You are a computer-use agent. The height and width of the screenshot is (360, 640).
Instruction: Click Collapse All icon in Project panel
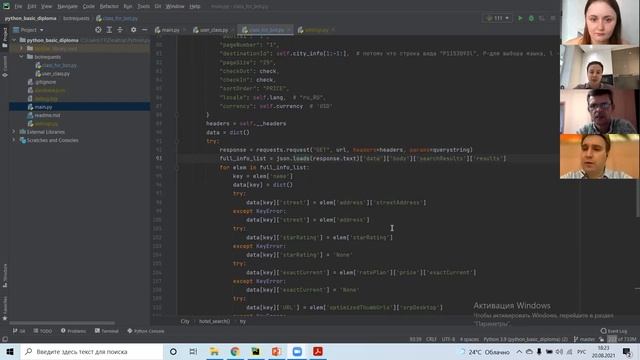(120, 30)
